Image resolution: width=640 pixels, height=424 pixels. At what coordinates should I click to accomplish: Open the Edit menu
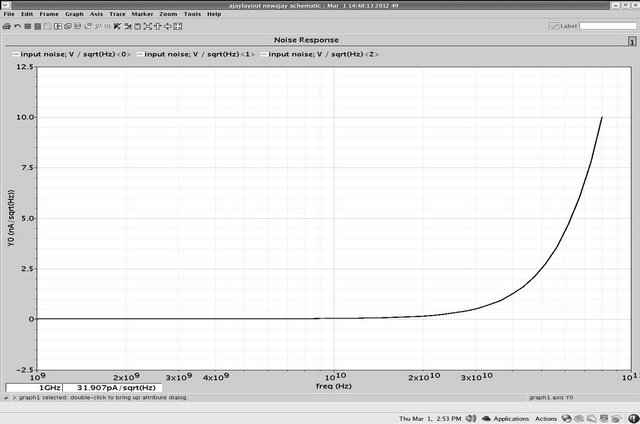(27, 14)
